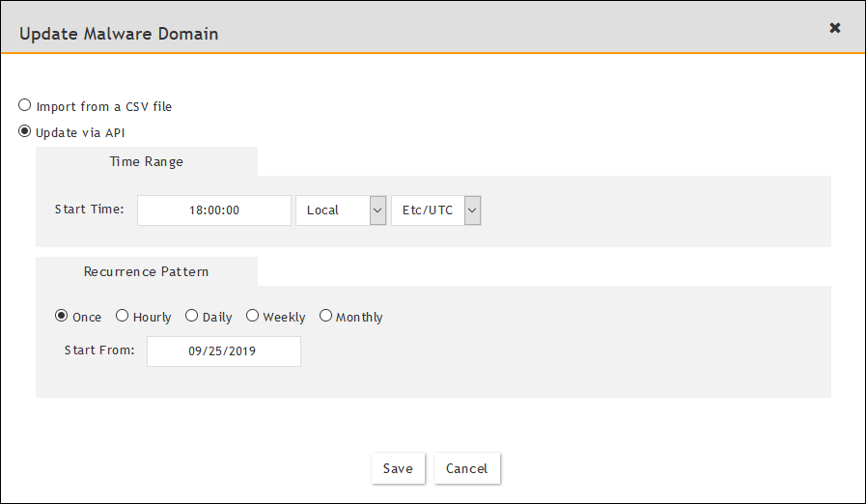Enable the Monthly recurrence option
This screenshot has width=866, height=504.
pyautogui.click(x=325, y=316)
